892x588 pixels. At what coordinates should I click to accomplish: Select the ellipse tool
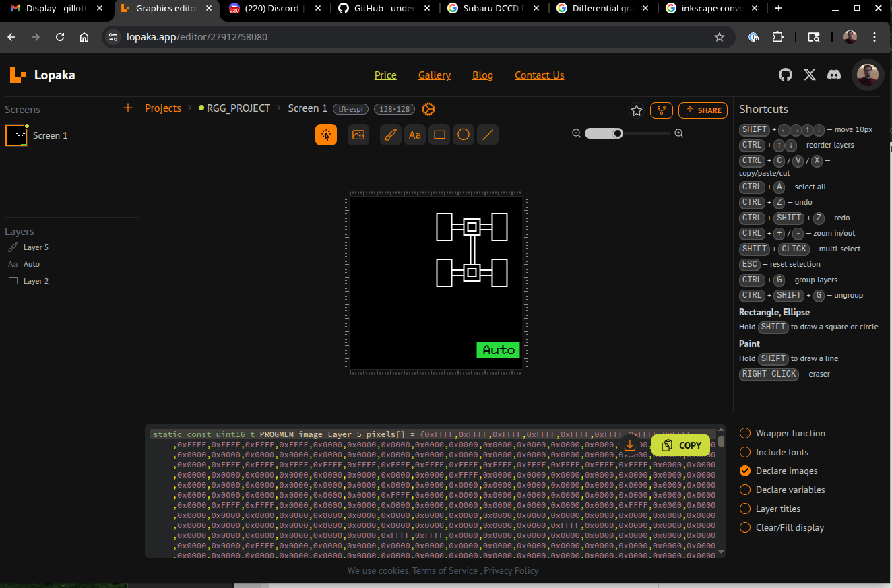pos(464,135)
